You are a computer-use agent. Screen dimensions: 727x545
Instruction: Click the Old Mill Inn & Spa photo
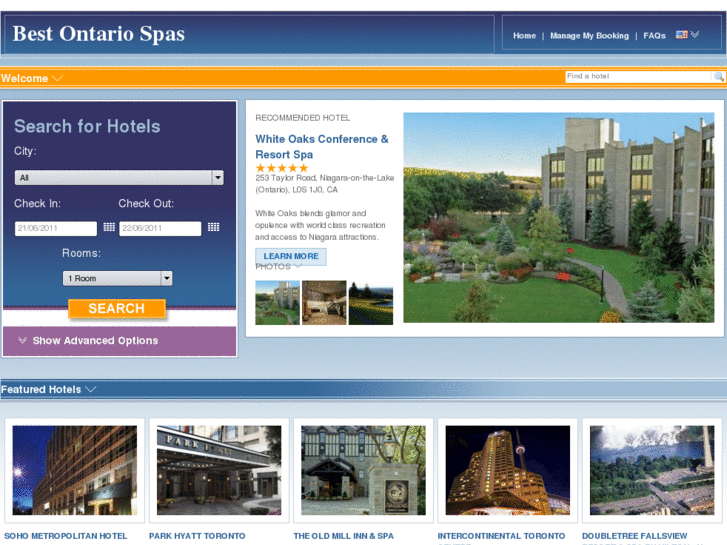(364, 470)
